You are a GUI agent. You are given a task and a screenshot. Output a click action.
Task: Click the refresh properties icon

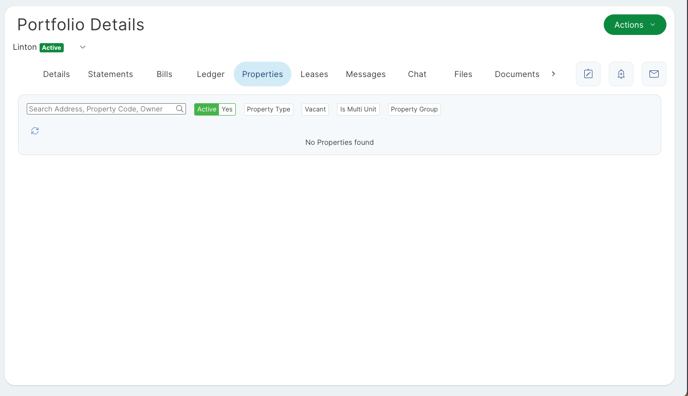[35, 131]
